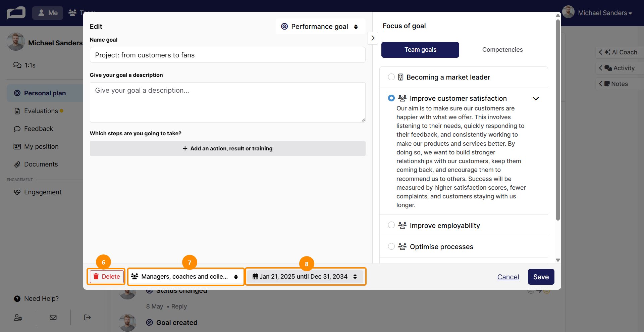Open the date range dropdown
644x332 pixels.
(x=305, y=277)
